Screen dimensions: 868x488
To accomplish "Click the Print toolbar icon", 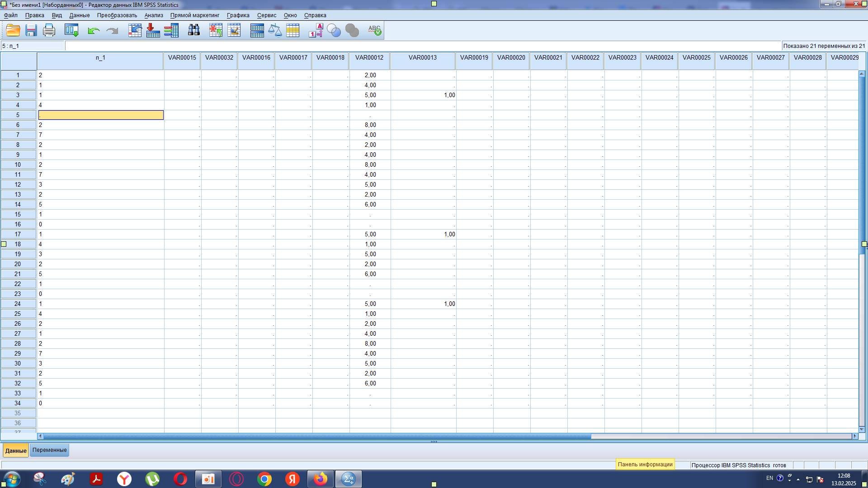I will pos(49,30).
